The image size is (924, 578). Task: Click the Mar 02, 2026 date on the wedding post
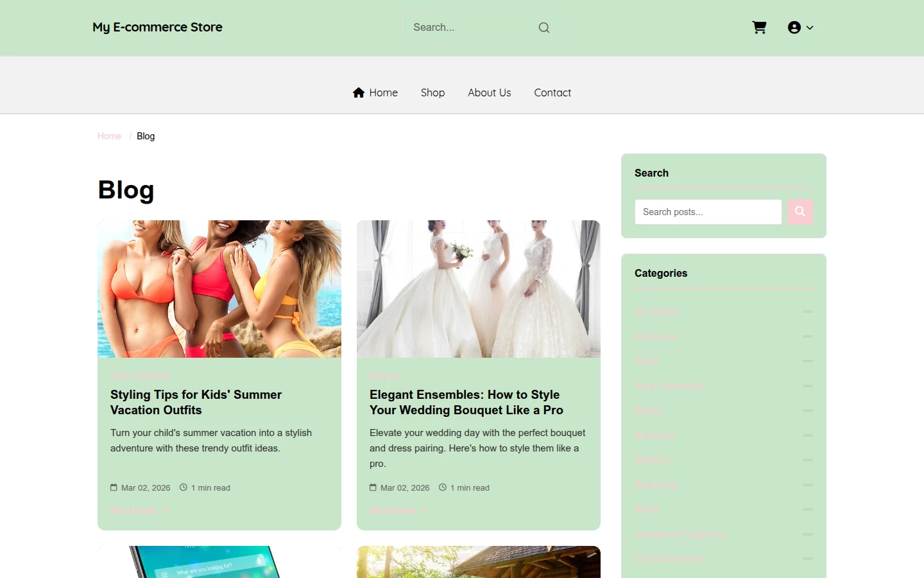click(405, 488)
